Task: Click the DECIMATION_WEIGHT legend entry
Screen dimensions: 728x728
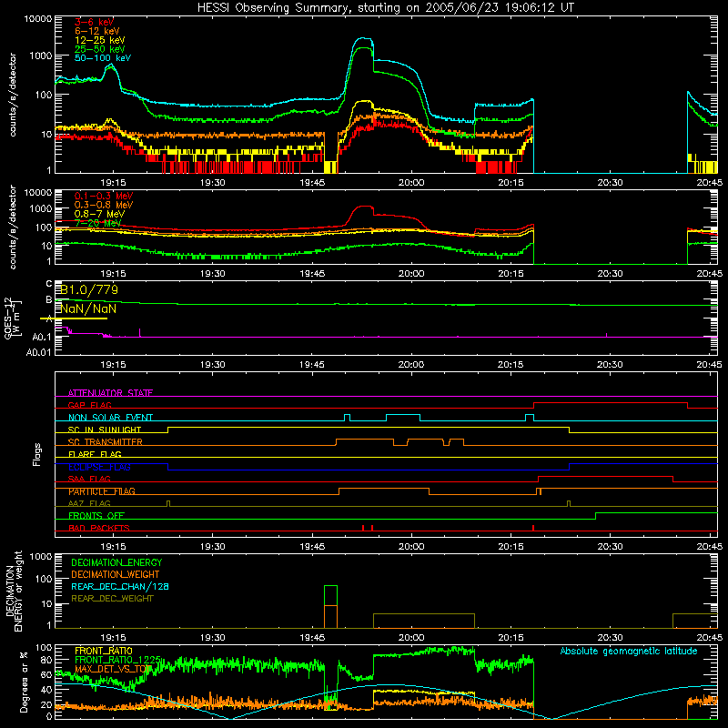Action: tap(116, 575)
